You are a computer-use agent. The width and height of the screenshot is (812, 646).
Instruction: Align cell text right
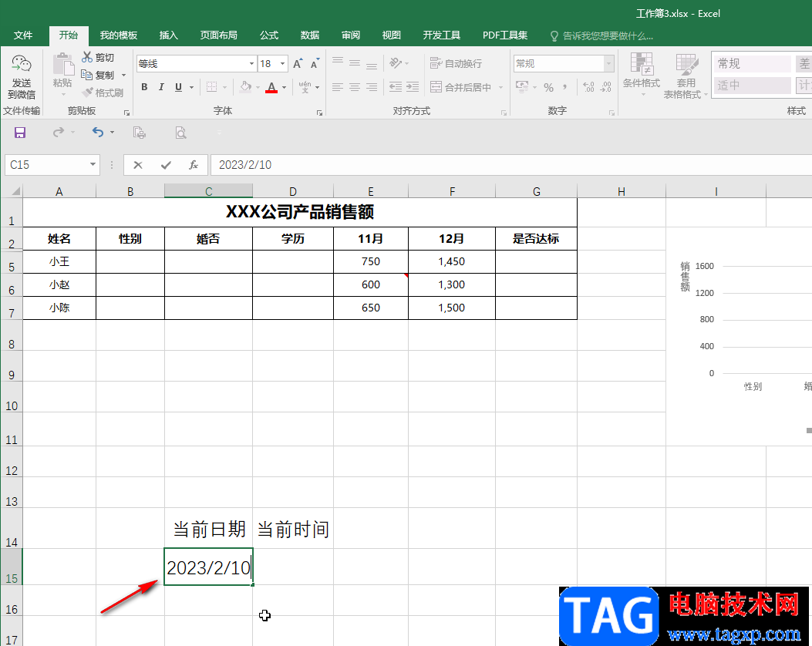click(372, 87)
